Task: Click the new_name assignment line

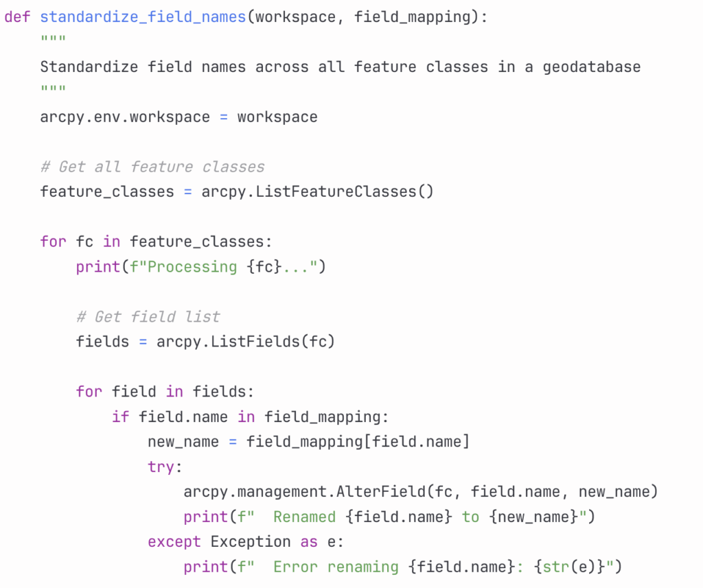Action: pyautogui.click(x=308, y=442)
